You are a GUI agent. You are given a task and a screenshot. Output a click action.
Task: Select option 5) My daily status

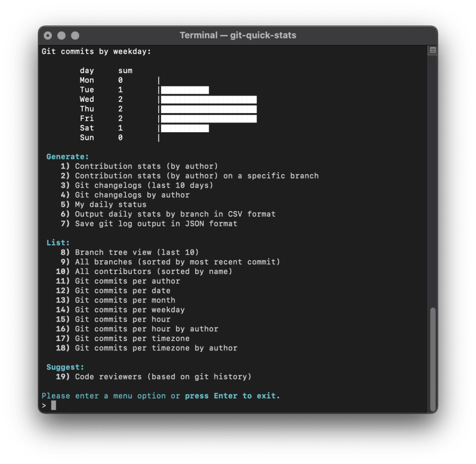coord(103,205)
